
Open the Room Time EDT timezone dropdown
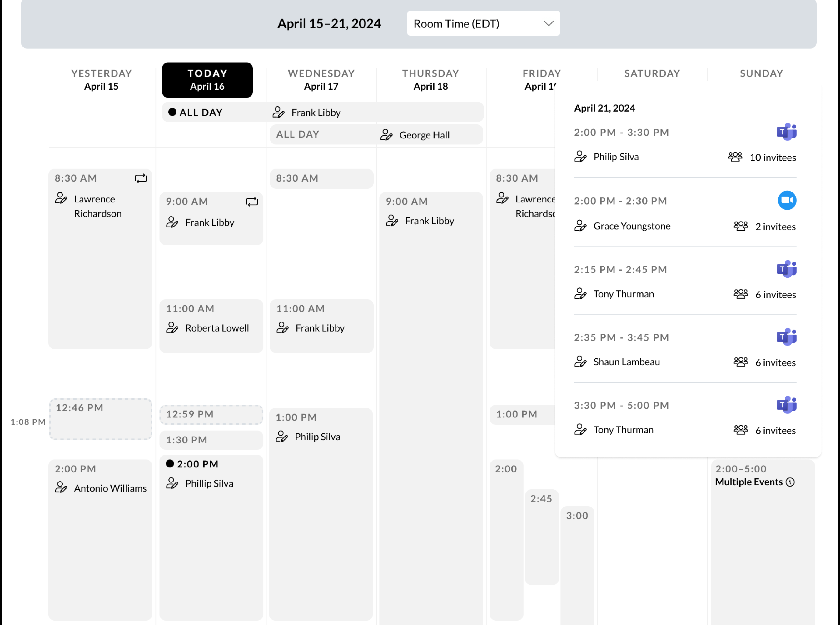[482, 23]
